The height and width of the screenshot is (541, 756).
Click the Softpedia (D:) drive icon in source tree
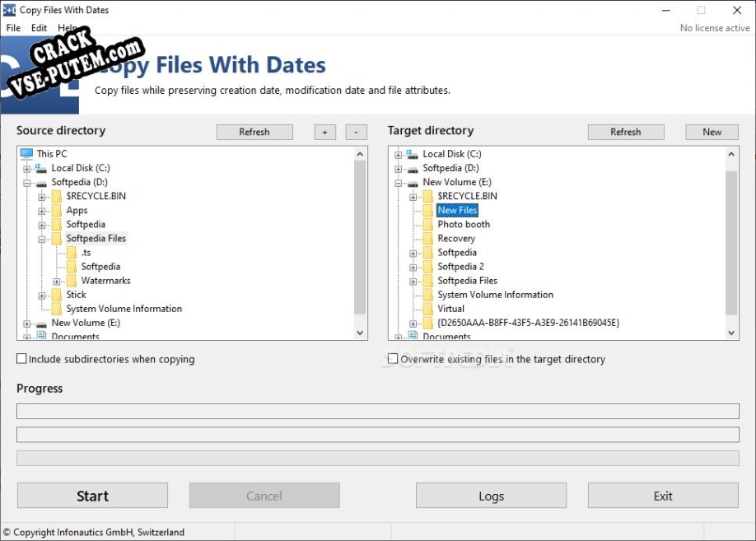coord(41,182)
